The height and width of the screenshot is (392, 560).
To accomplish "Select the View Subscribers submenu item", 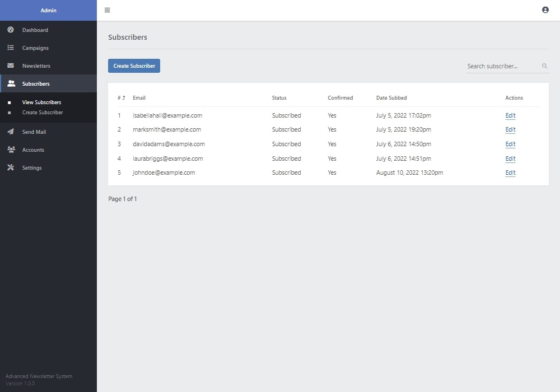I will (x=41, y=102).
